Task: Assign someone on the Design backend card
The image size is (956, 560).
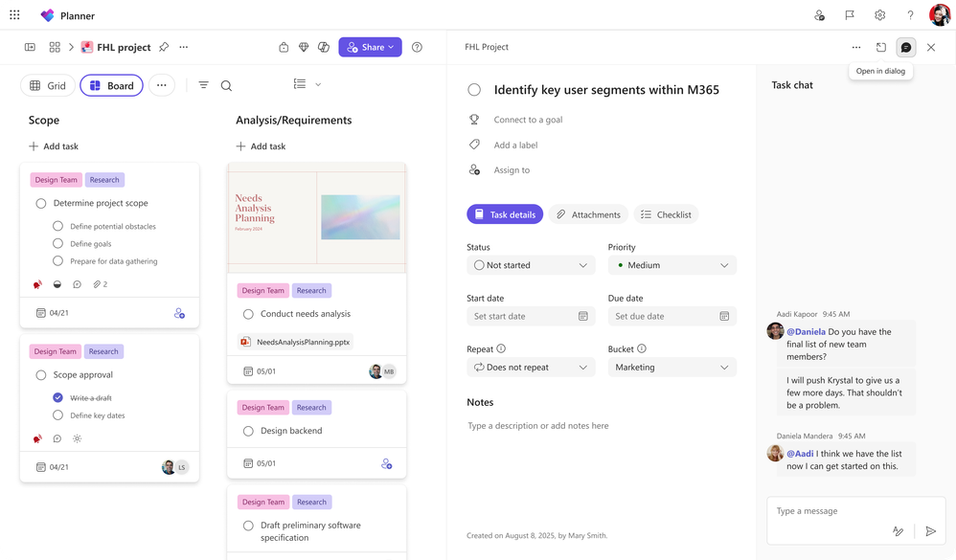Action: (387, 463)
